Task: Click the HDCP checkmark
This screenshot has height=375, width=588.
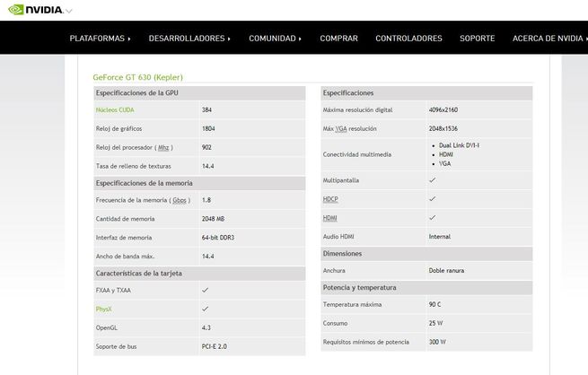Action: [432, 198]
